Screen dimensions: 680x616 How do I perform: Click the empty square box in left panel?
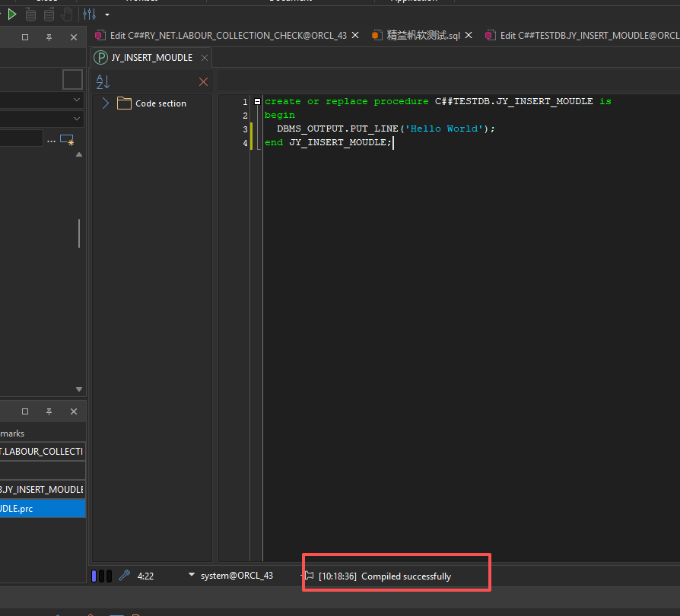[x=72, y=79]
